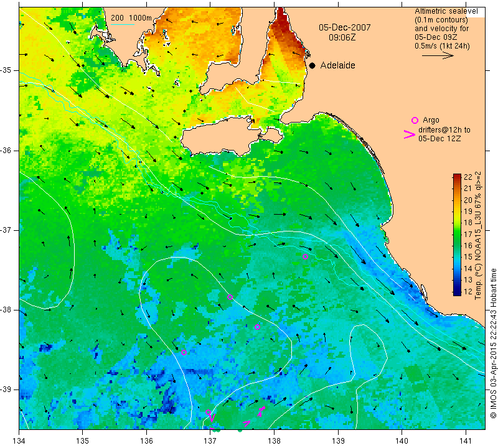Click the '05-Dec 09Z' caption line
This screenshot has height=448, width=498.
pos(436,37)
